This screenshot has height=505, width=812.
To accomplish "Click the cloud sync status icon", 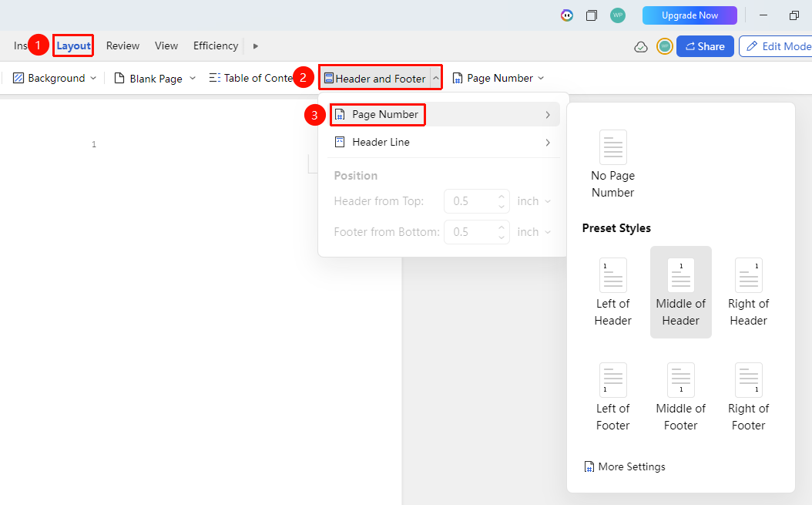I will tap(641, 47).
